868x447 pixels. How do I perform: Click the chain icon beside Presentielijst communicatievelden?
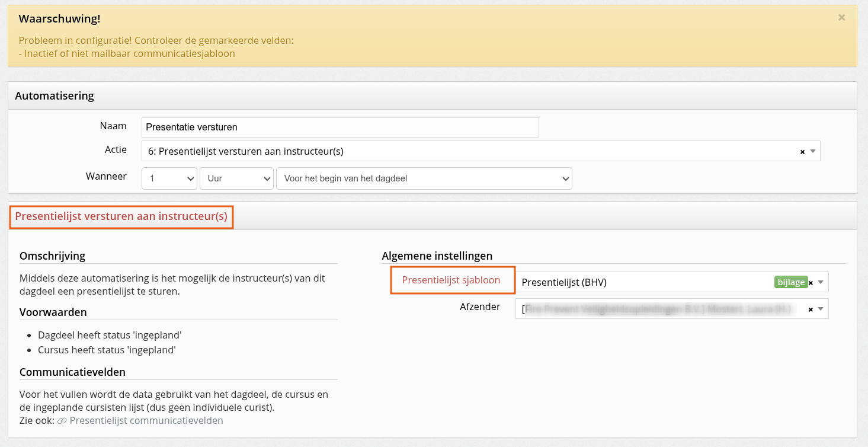62,421
